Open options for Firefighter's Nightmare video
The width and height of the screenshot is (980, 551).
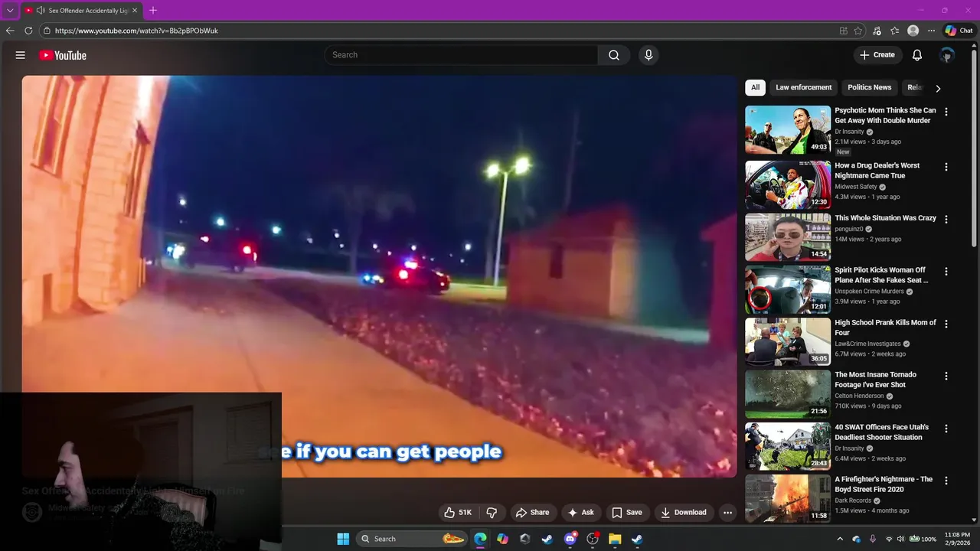point(946,481)
